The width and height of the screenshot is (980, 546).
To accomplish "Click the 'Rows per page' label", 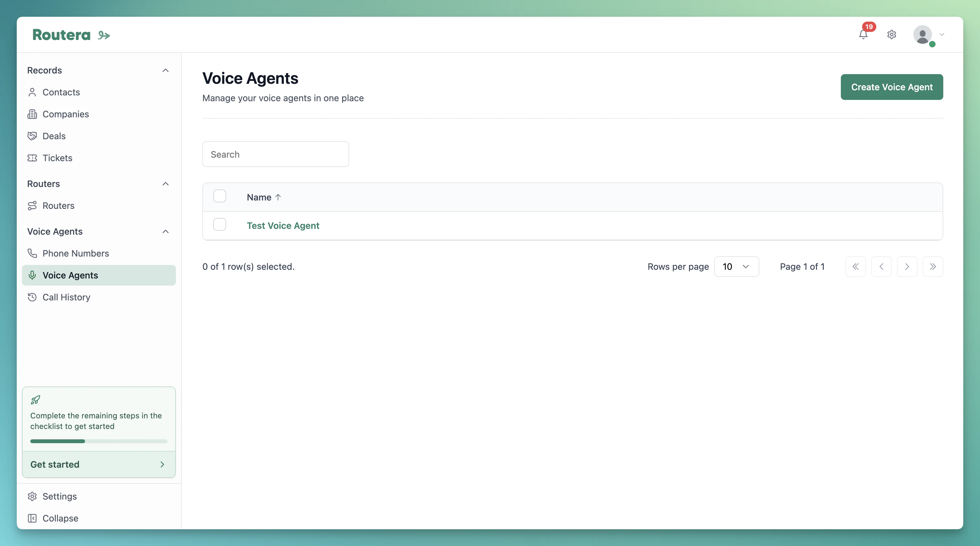I will [678, 267].
